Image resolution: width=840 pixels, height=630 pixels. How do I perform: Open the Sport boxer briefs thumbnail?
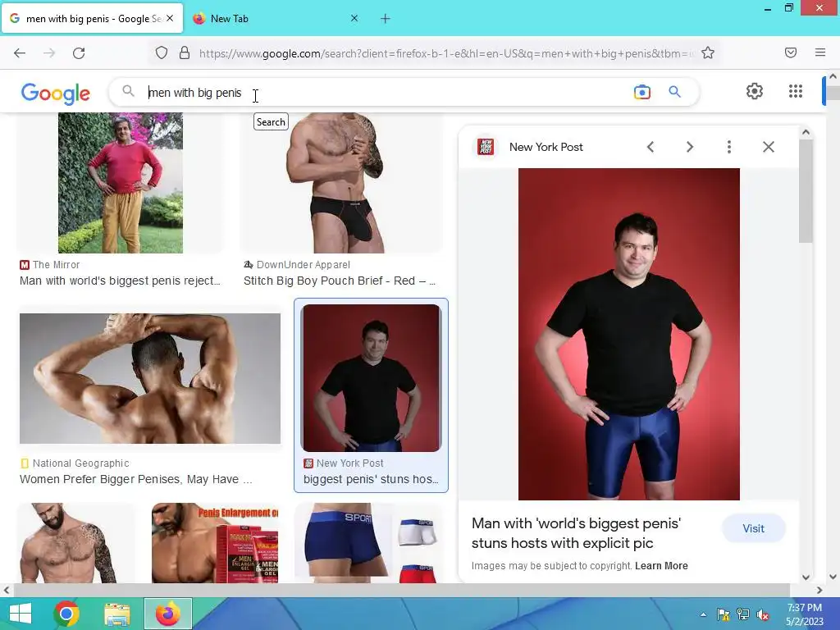tap(368, 543)
